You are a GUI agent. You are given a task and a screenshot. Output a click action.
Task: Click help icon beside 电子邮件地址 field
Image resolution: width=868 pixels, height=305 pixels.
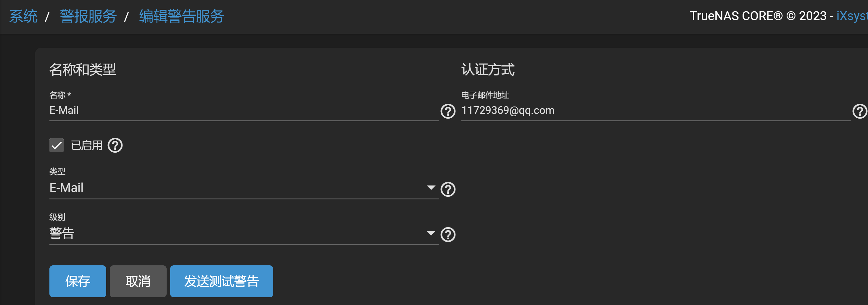pyautogui.click(x=859, y=111)
